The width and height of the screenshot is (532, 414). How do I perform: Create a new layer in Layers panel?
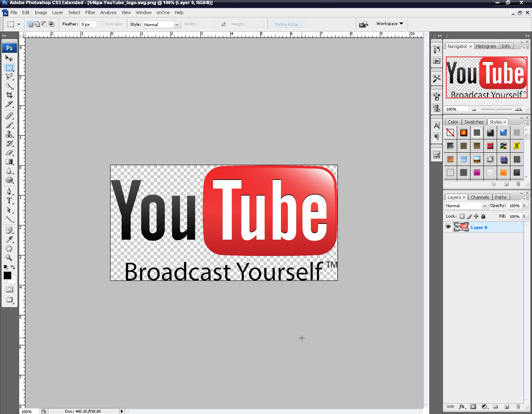506,407
